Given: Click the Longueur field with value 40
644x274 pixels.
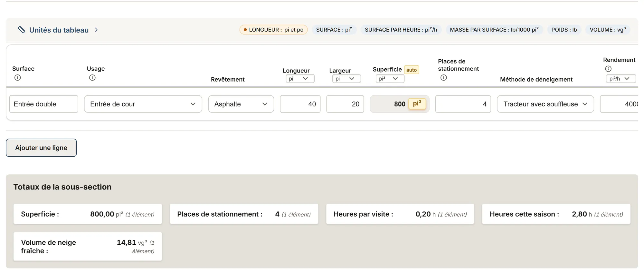Looking at the screenshot, I should (x=300, y=104).
